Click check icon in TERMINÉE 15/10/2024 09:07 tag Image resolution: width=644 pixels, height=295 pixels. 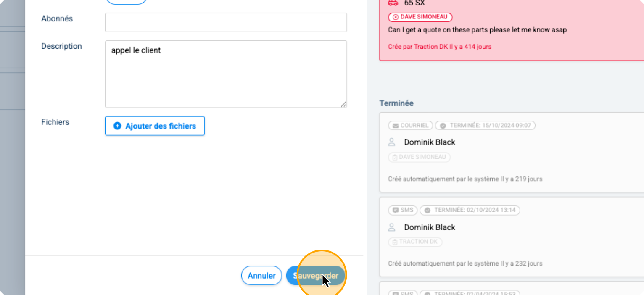[x=443, y=126]
